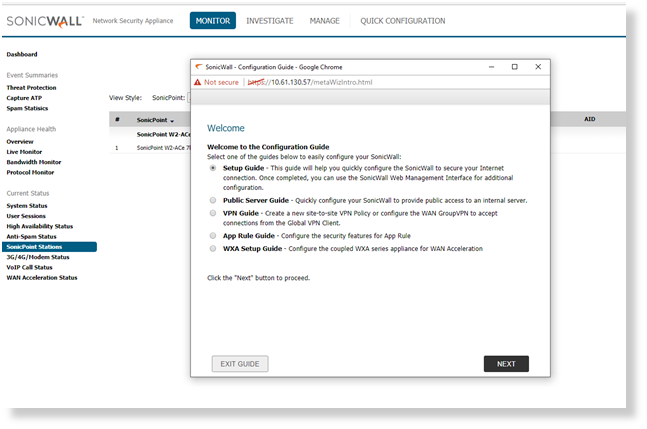
Task: Click the # column header
Action: pyautogui.click(x=118, y=120)
